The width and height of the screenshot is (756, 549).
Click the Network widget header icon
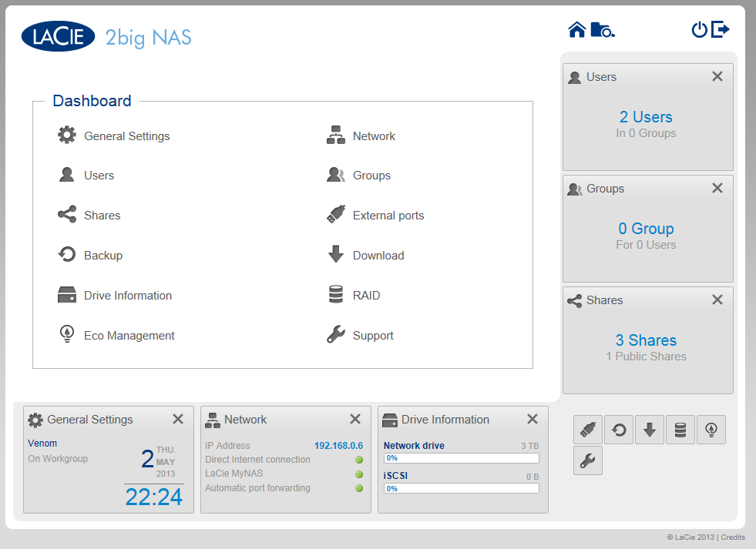212,420
